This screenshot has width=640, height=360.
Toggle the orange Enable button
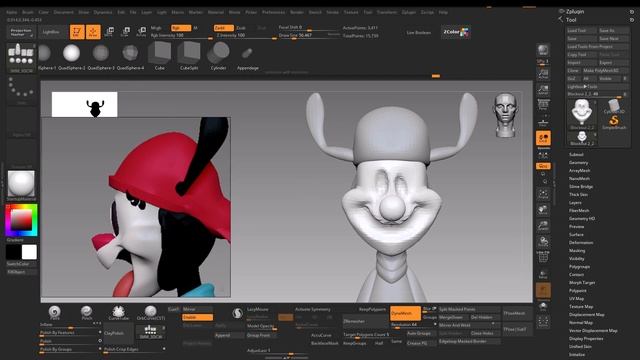(x=198, y=317)
